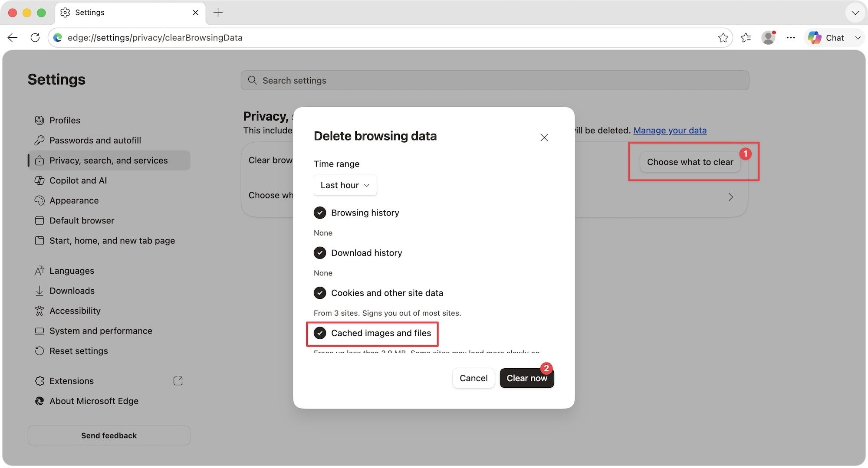The height and width of the screenshot is (468, 868).
Task: Click the Start, home page icon
Action: click(x=39, y=240)
